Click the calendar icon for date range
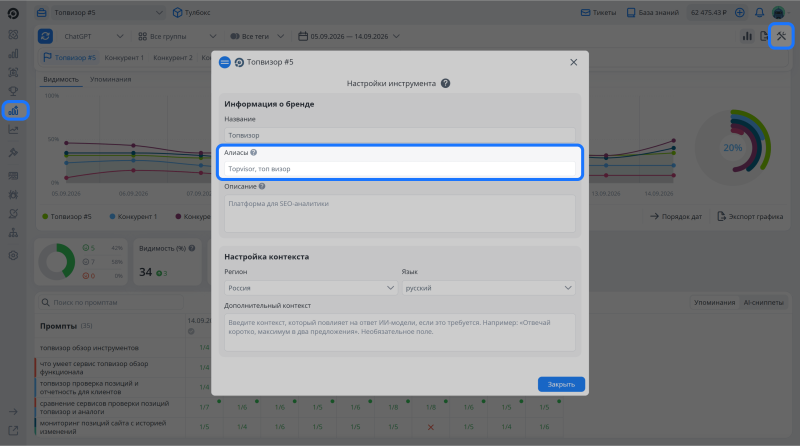Viewport: 800px width, 446px height. (x=303, y=36)
